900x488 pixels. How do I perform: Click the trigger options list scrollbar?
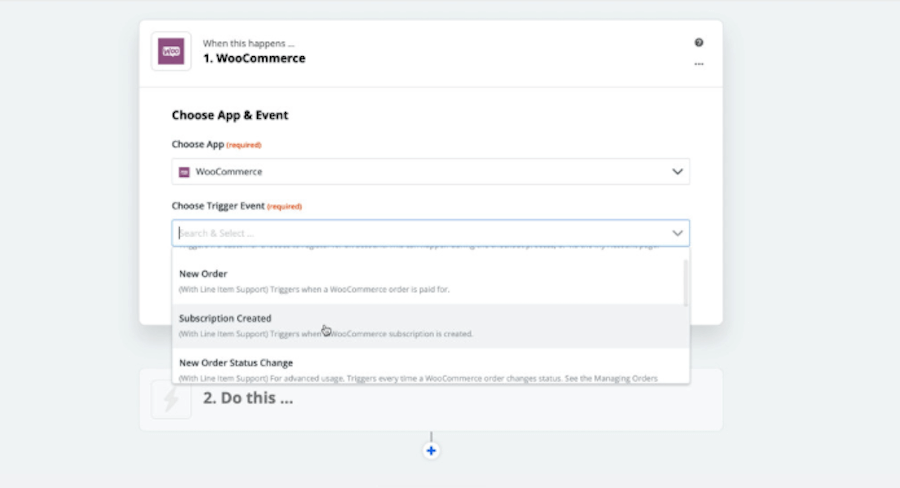(685, 283)
